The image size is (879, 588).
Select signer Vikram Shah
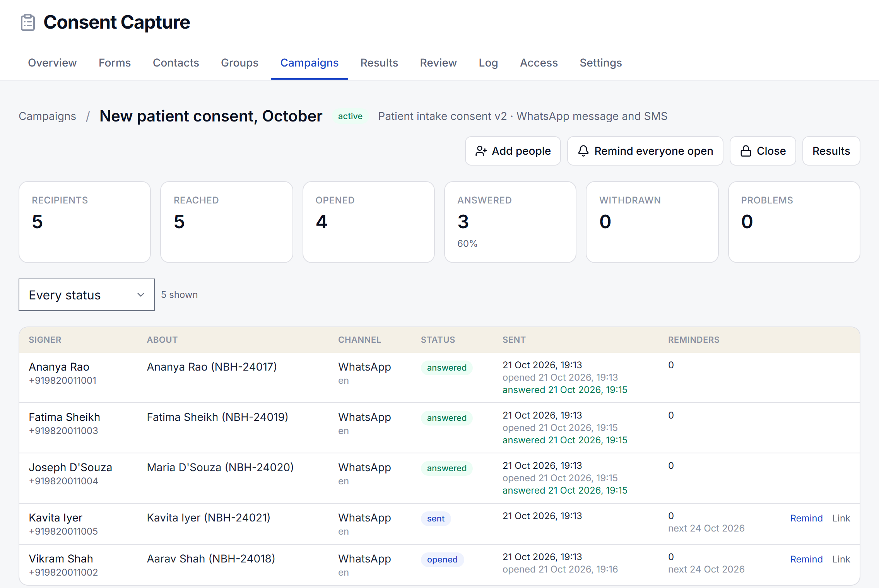[x=61, y=559]
